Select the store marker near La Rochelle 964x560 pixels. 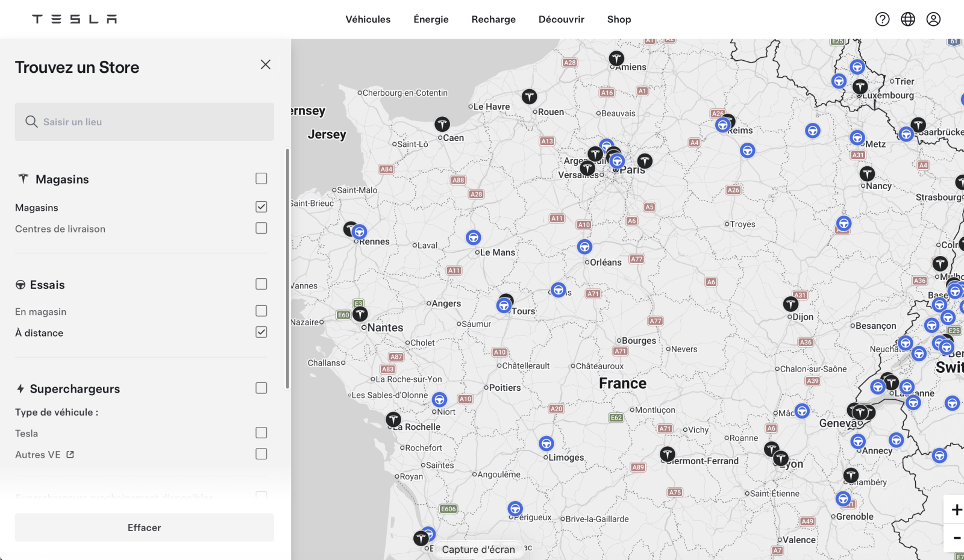(x=393, y=419)
